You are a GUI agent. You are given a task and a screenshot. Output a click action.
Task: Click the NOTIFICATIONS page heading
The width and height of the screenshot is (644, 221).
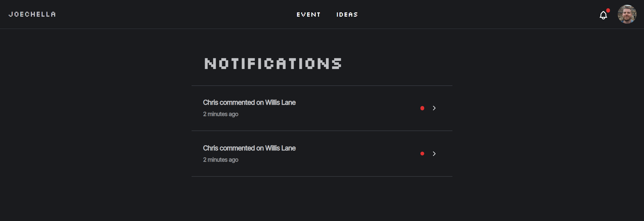pyautogui.click(x=273, y=63)
